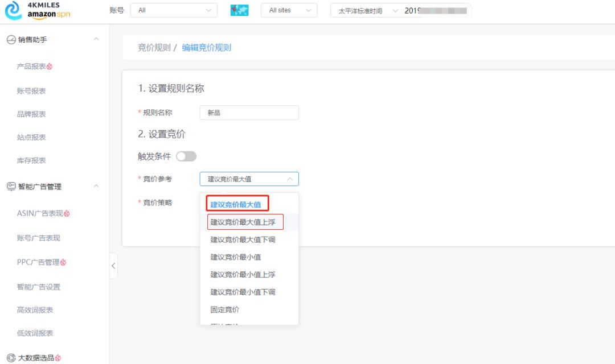Click the world map site icon
Image resolution: width=615 pixels, height=364 pixels.
pos(239,10)
